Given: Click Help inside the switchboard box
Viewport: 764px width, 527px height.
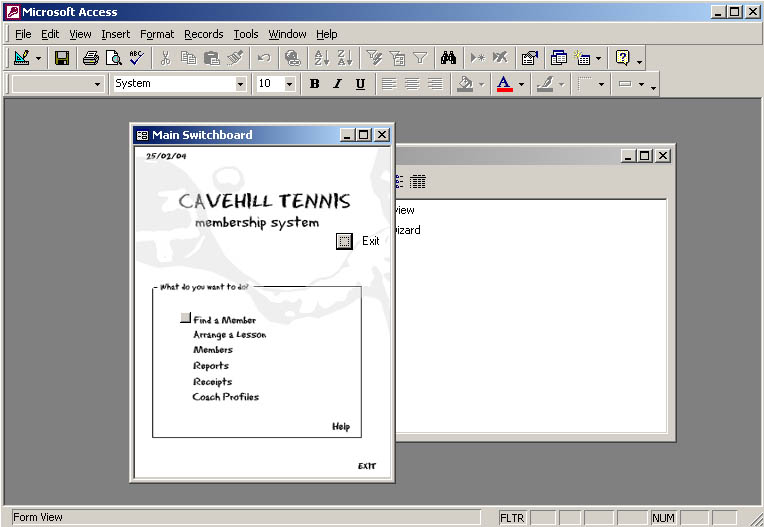Looking at the screenshot, I should click(x=341, y=426).
